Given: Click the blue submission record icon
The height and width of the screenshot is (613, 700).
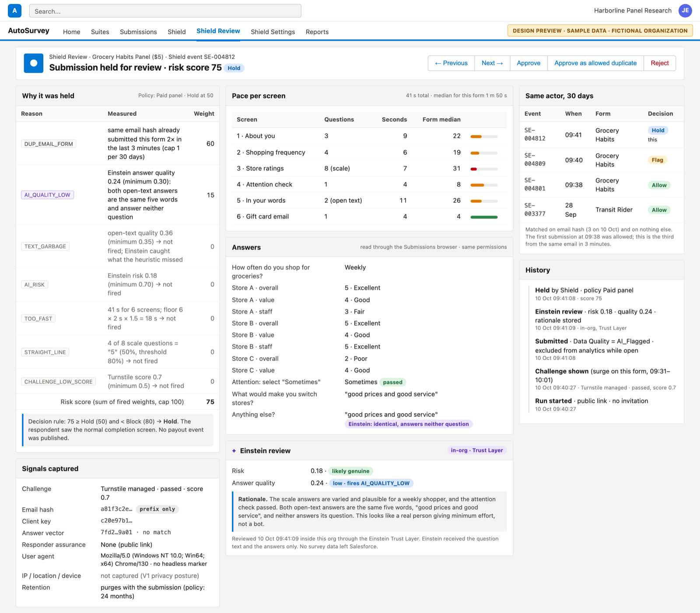Looking at the screenshot, I should (34, 63).
